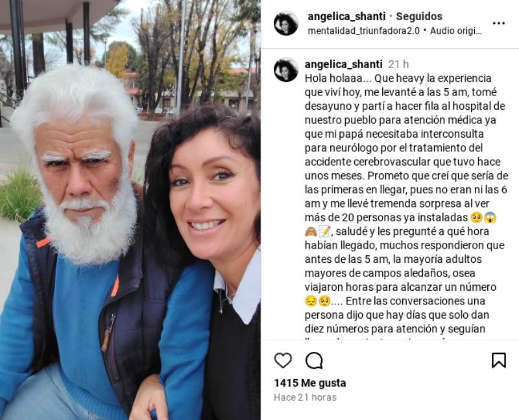Image resolution: width=519 pixels, height=420 pixels.
Task: Open angelica_shanti profile from header username
Action: 346,16
